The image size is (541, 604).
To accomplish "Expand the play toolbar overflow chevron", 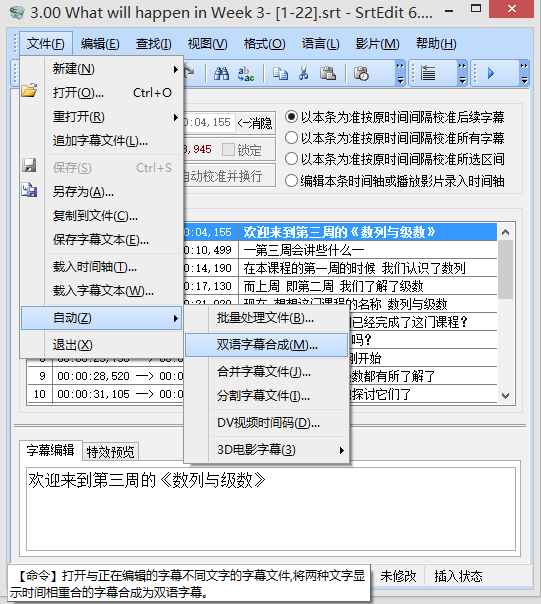I will [x=524, y=73].
